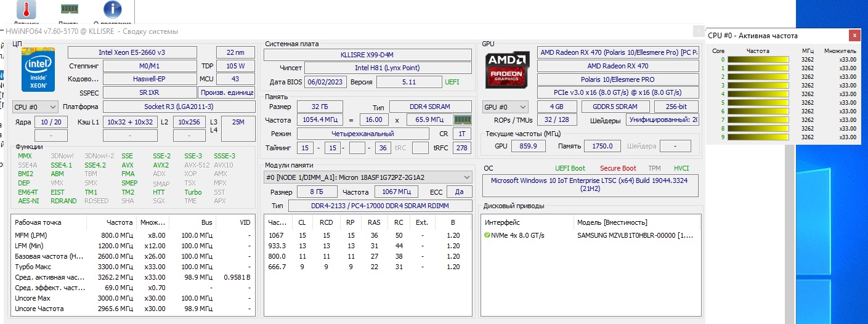Click the 10 / 20 cores value
This screenshot has width=868, height=324.
[x=51, y=122]
